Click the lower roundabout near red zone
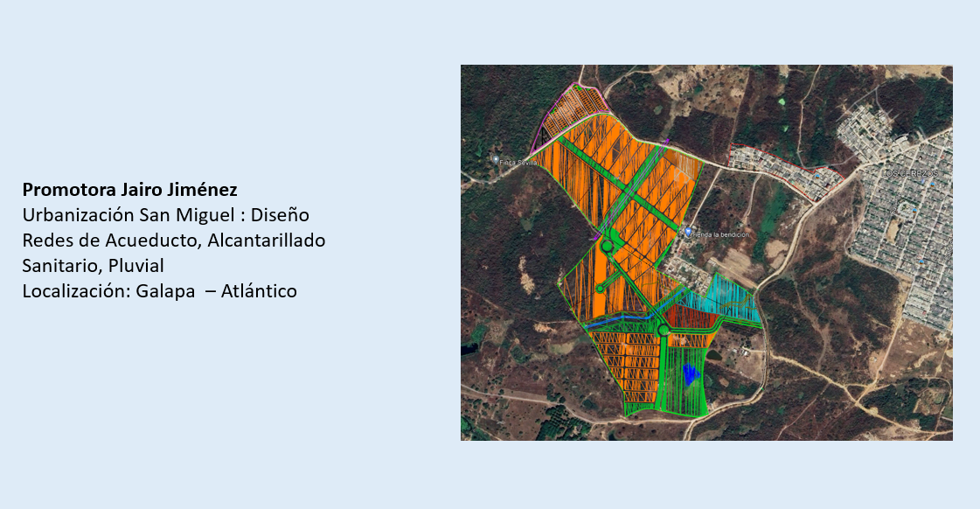980x509 pixels. click(x=664, y=329)
